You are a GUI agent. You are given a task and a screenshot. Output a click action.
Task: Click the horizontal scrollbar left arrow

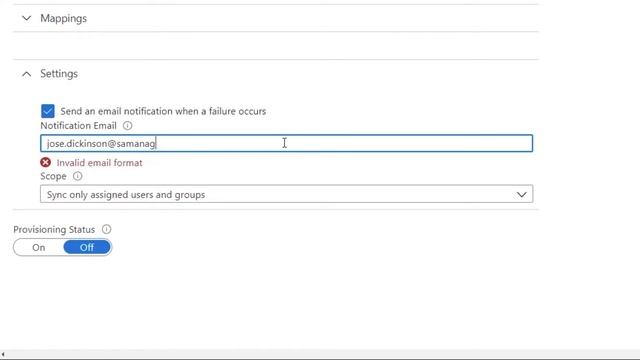pos(3,354)
